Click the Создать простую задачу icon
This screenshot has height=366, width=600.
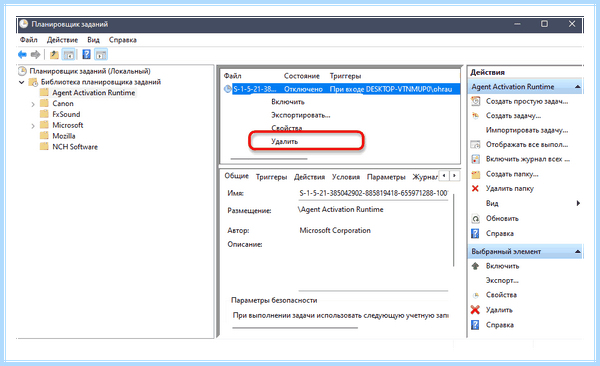click(x=475, y=101)
